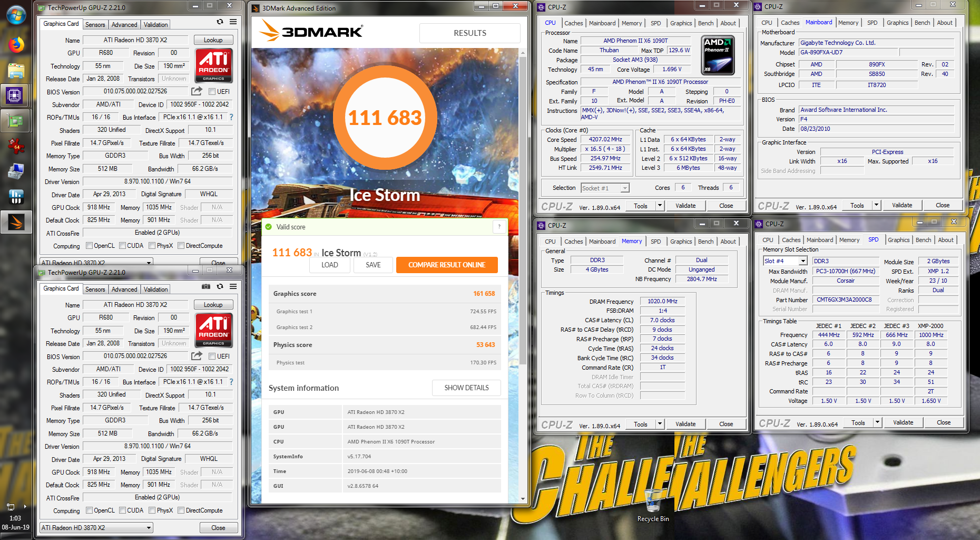Click Lookup button in top GPU-Z window
Image resolution: width=980 pixels, height=540 pixels.
pyautogui.click(x=213, y=40)
